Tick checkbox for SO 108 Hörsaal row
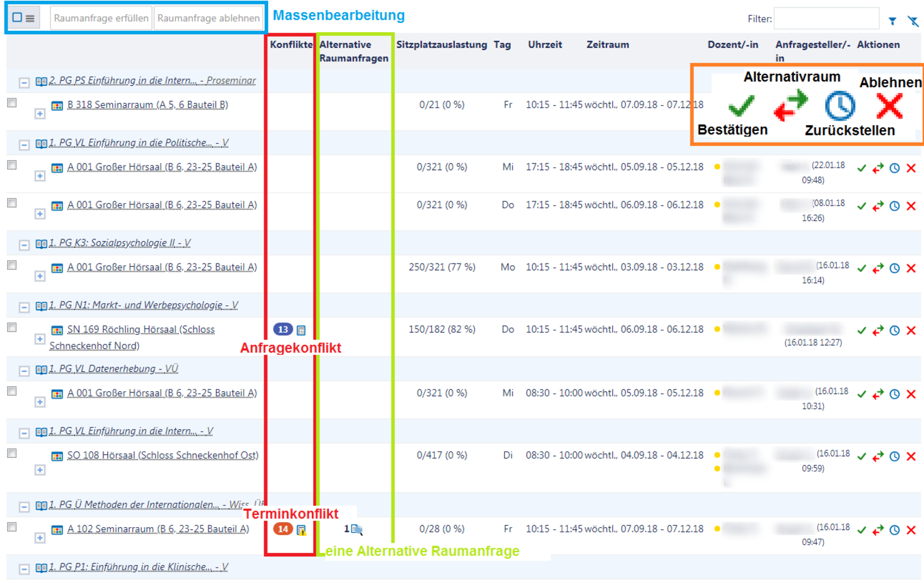Screen dimensions: 924x583 (x=12, y=453)
